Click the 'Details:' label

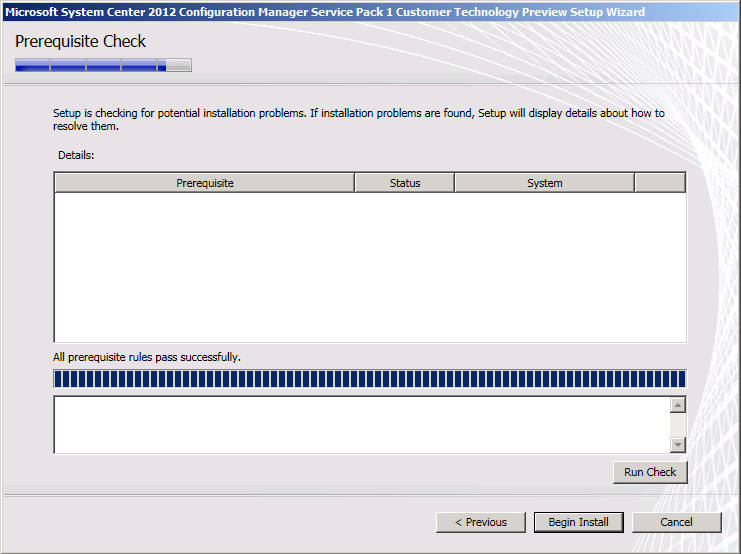pos(76,155)
